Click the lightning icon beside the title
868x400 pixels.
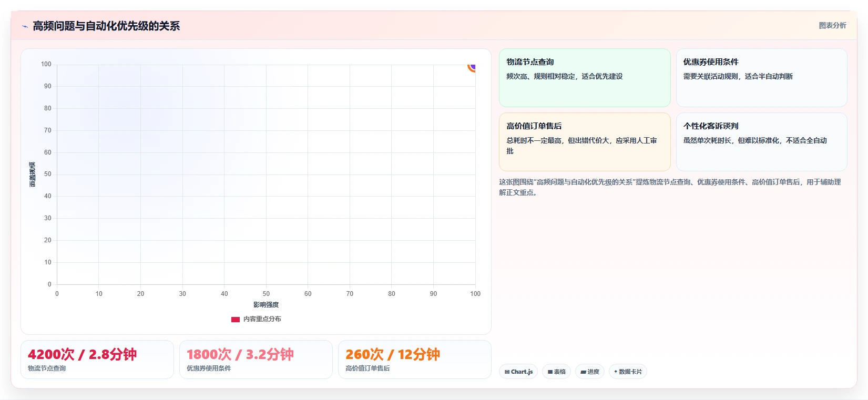pos(25,26)
